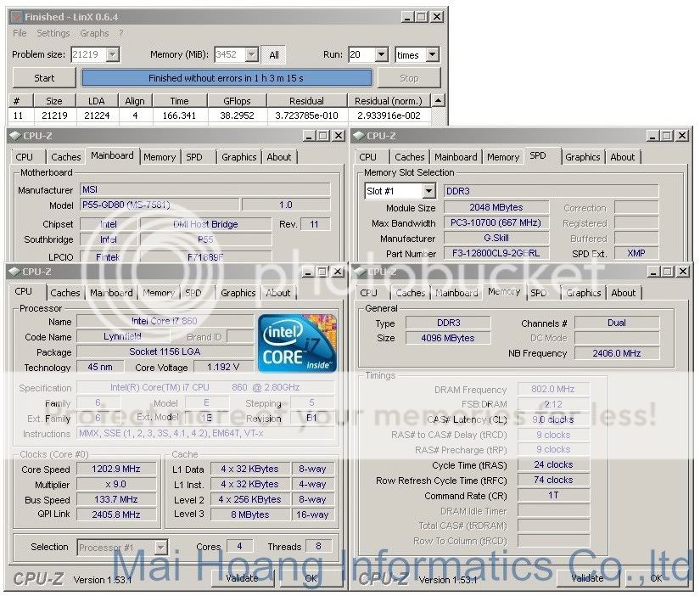Click the memory size value '4096 MBytes'
This screenshot has width=700, height=596.
pos(448,338)
